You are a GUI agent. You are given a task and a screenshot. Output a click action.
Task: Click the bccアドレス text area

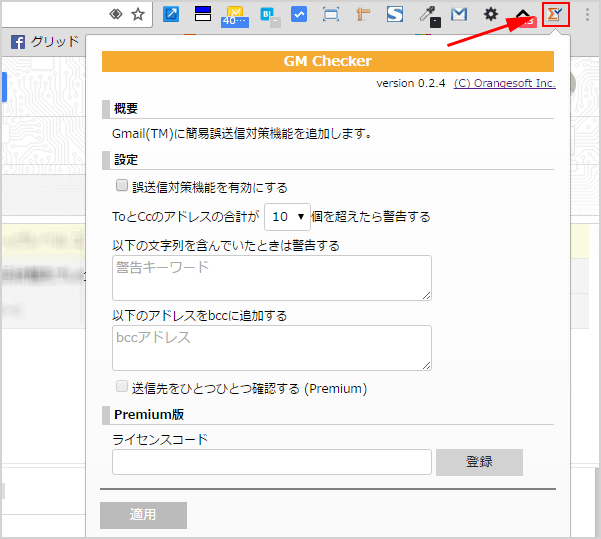click(x=272, y=348)
